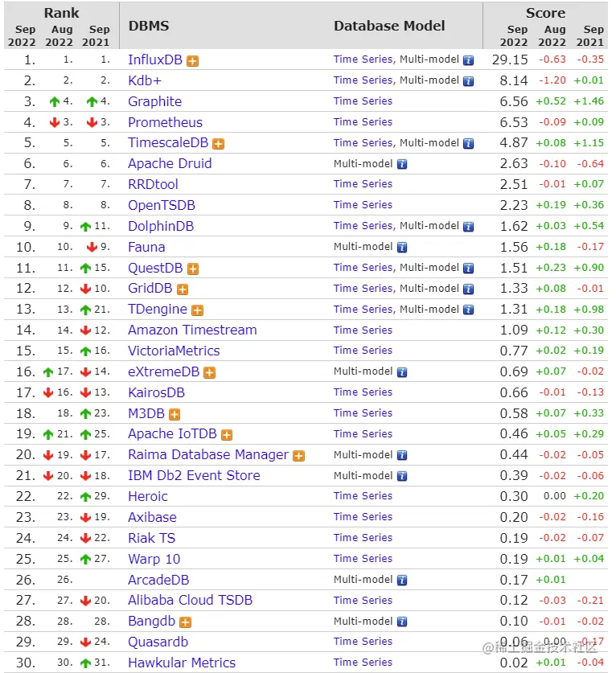Click the info icon in the Bangdb row
616x673 pixels.
pyautogui.click(x=402, y=622)
